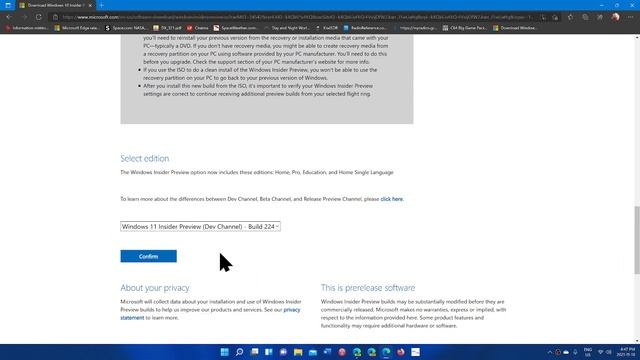640x360 pixels.
Task: Open SpaceWeather.com bookmark
Action: tap(235, 28)
